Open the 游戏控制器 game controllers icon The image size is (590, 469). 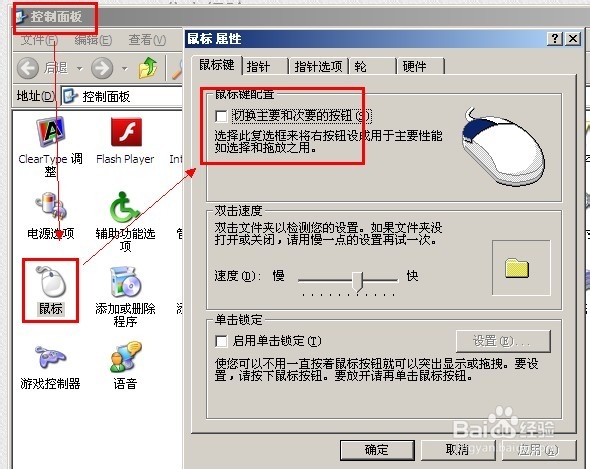pos(50,367)
